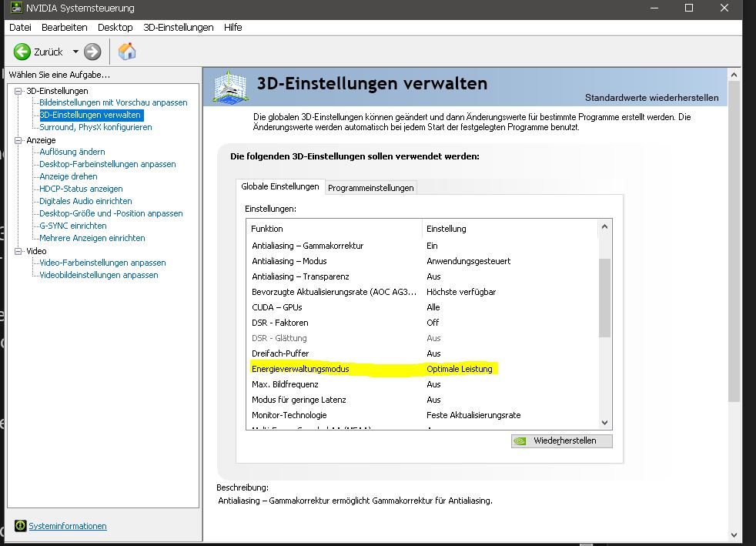Maximize the NVIDIA Systemsteuerung window

[x=689, y=8]
